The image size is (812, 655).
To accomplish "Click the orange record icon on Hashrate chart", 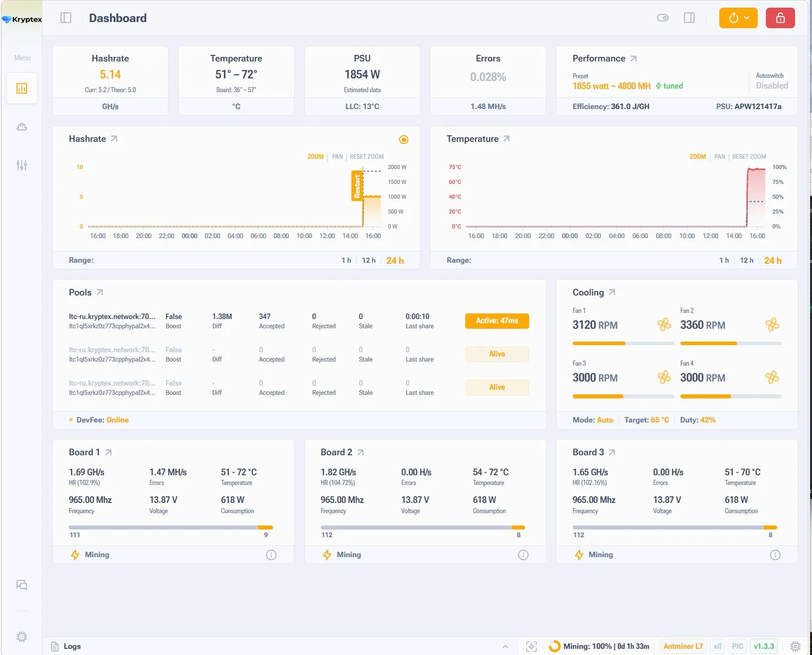I will tap(404, 139).
